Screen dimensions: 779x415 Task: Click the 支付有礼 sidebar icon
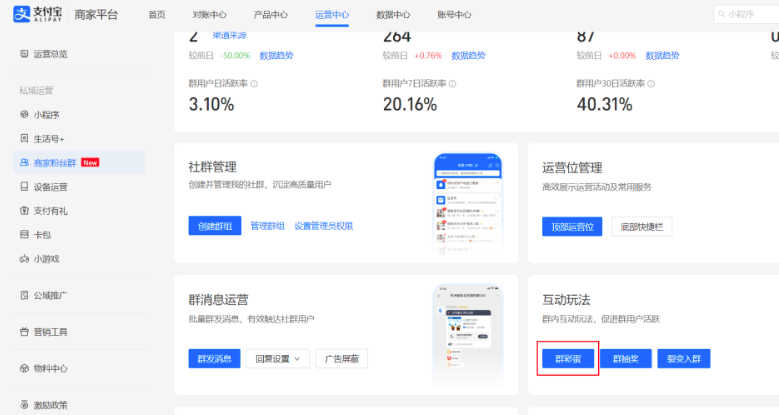(24, 211)
